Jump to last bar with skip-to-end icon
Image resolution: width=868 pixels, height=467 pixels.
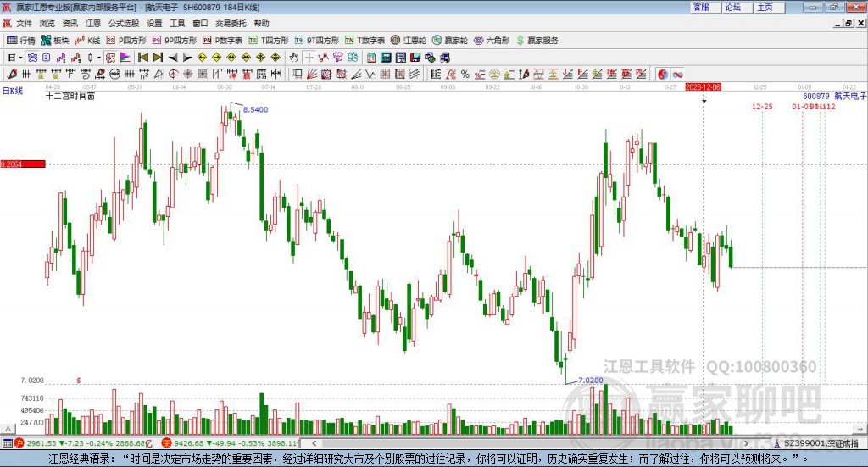coord(158,58)
